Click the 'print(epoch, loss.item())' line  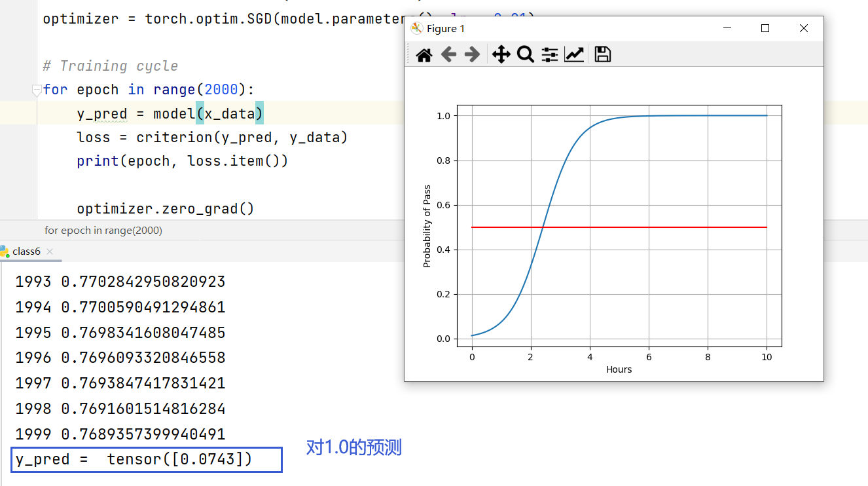[183, 161]
